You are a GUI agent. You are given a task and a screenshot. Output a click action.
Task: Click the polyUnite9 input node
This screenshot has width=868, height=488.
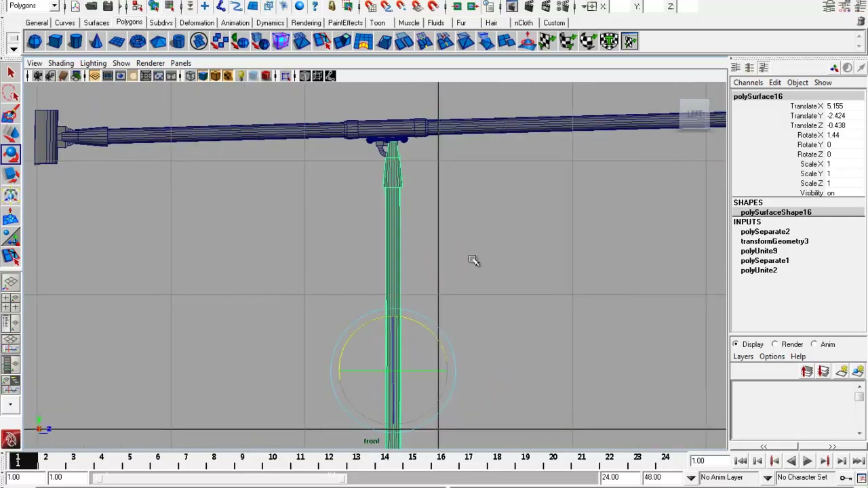(x=759, y=251)
